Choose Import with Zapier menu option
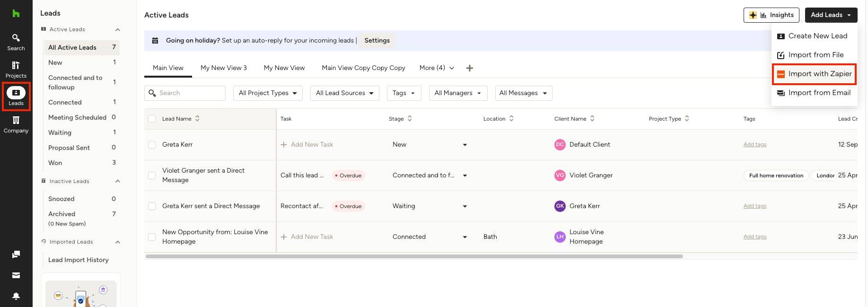The height and width of the screenshot is (307, 868). 814,74
